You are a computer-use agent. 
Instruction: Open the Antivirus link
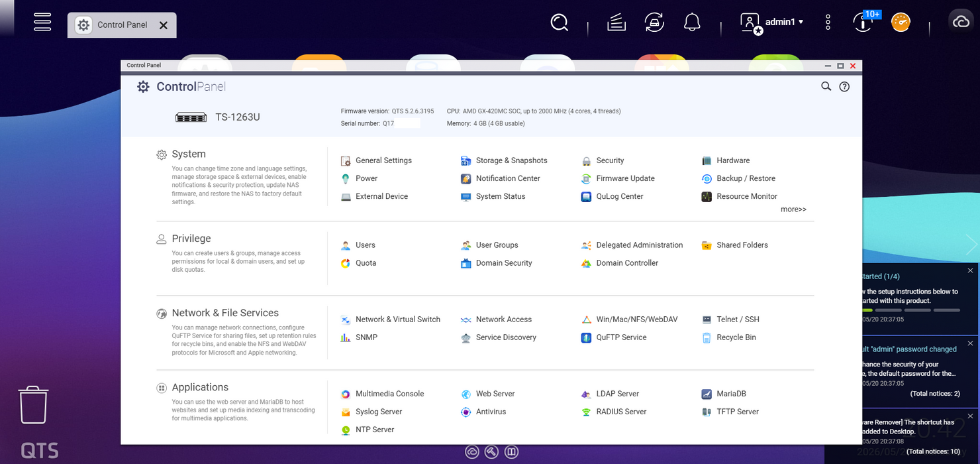[491, 412]
